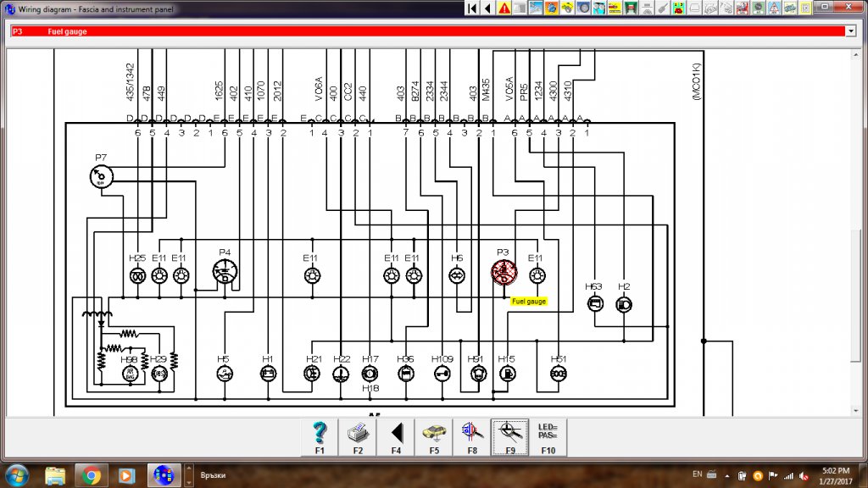Image resolution: width=868 pixels, height=488 pixels.
Task: Click the F8 connector magnifier icon
Action: [x=471, y=437]
